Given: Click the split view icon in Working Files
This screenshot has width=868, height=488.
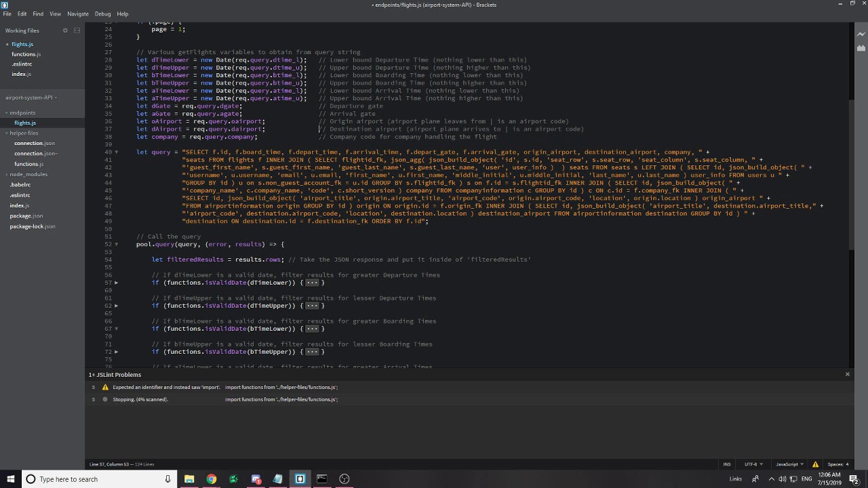Looking at the screenshot, I should (77, 30).
